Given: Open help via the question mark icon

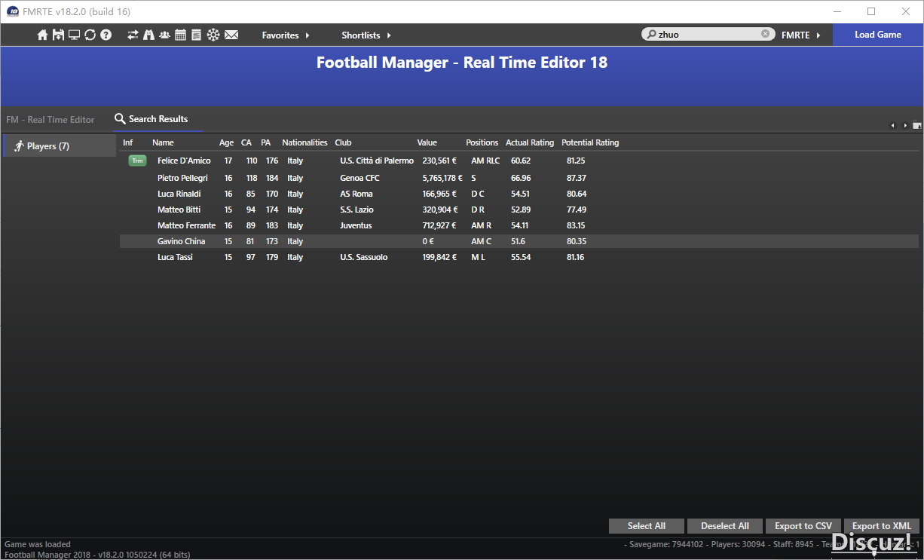Looking at the screenshot, I should pyautogui.click(x=106, y=35).
